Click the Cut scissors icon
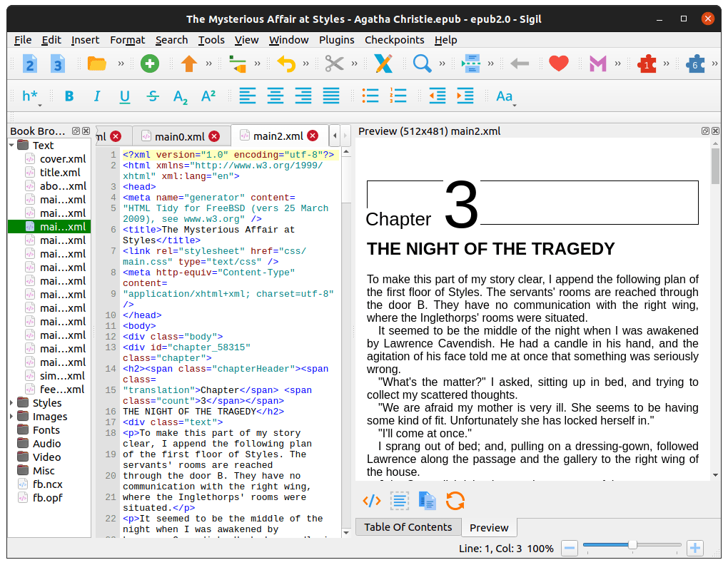 pyautogui.click(x=334, y=63)
